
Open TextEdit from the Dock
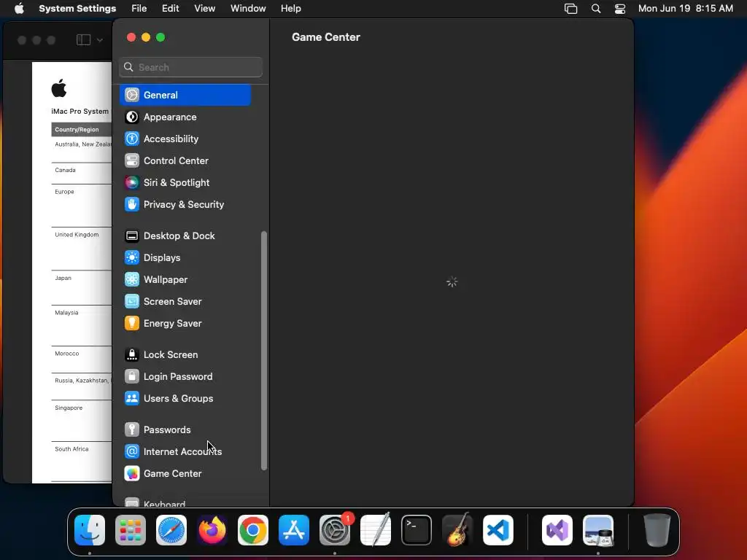point(376,530)
